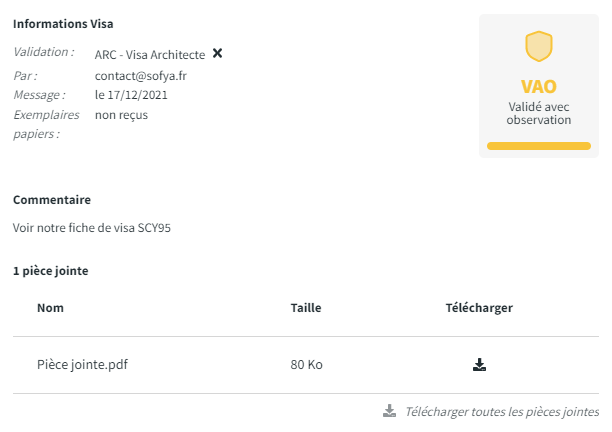Click the yellow shield icon
Image resolution: width=612 pixels, height=432 pixels.
click(539, 46)
